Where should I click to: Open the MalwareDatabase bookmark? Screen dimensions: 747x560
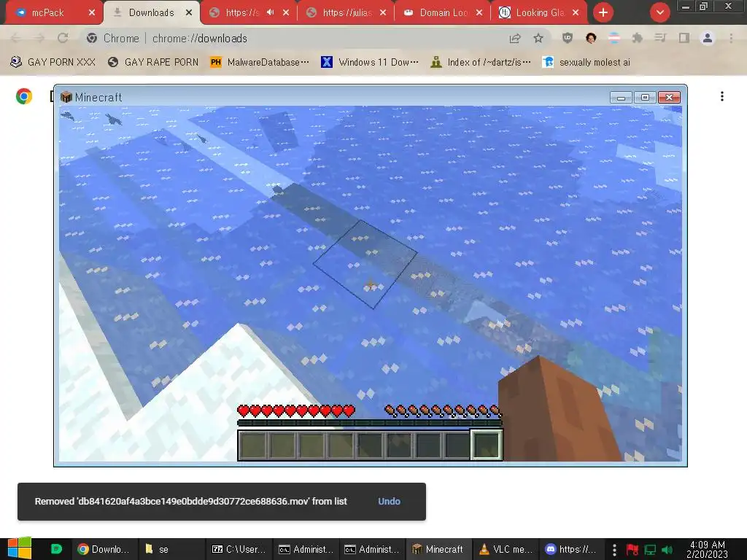pyautogui.click(x=260, y=62)
